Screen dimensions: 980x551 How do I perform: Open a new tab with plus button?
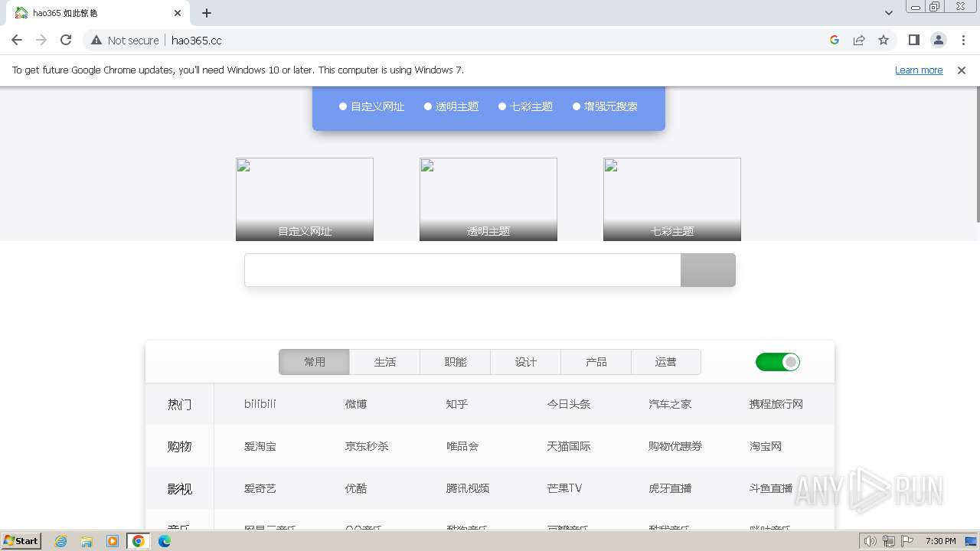(x=207, y=13)
